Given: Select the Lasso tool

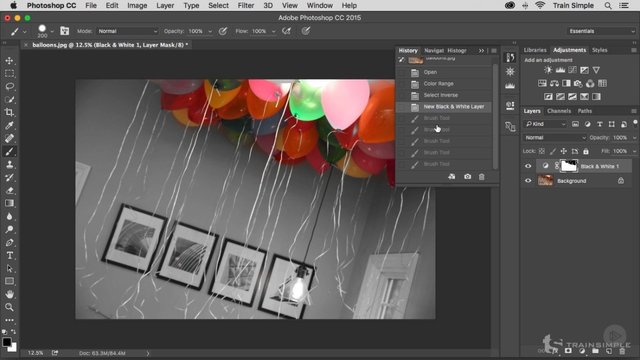Looking at the screenshot, I should click(9, 87).
